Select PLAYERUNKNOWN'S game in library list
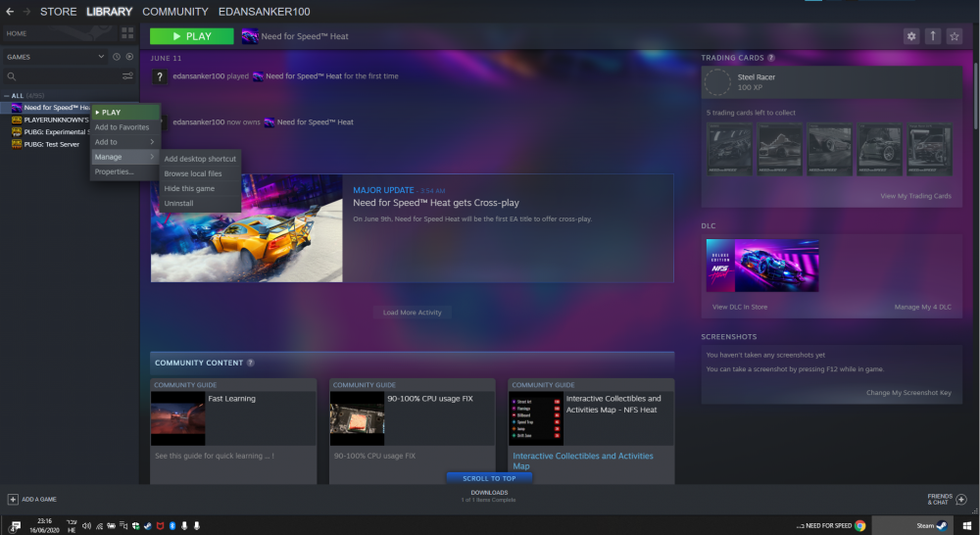The image size is (980, 535). click(50, 120)
